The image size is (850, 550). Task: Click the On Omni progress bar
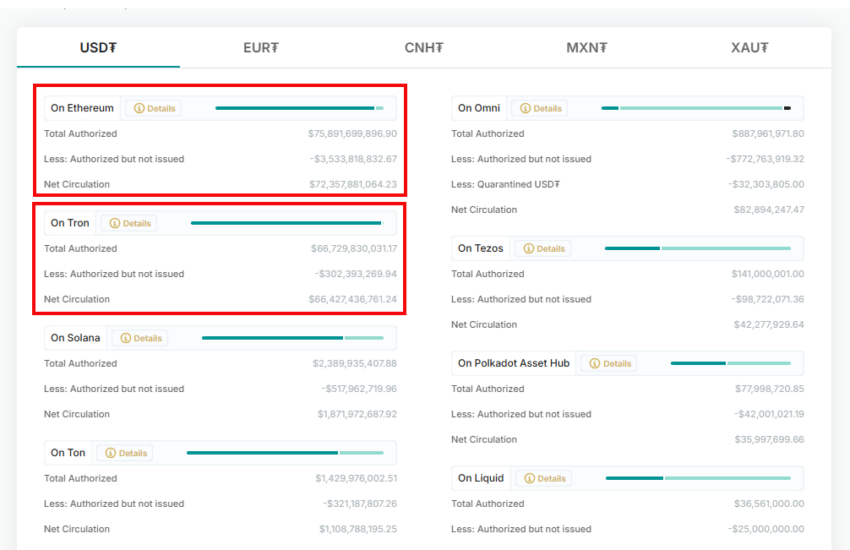pyautogui.click(x=696, y=108)
